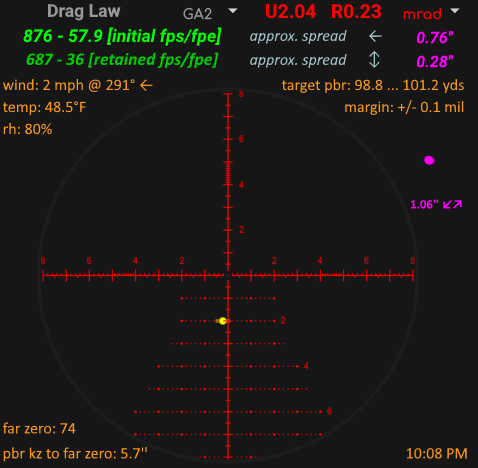The height and width of the screenshot is (468, 478).
Task: Click the U2.04 elevation correction
Action: pos(290,12)
